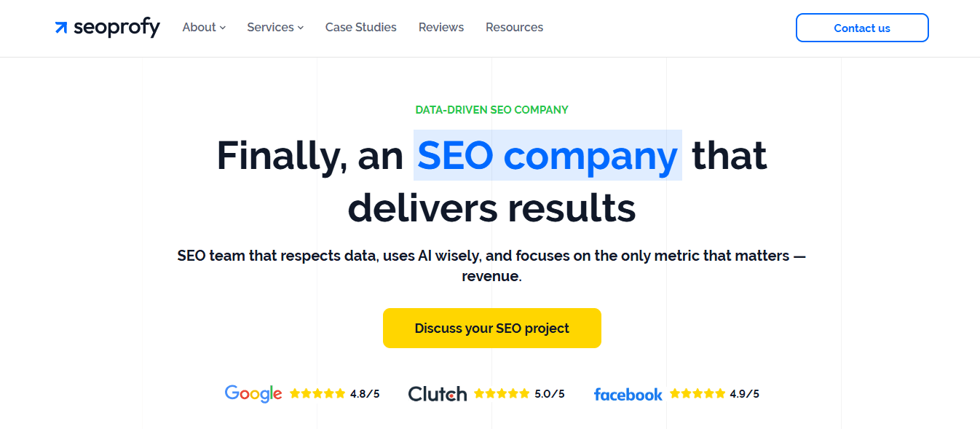Open the Case Studies page
The image size is (980, 429).
click(x=360, y=27)
